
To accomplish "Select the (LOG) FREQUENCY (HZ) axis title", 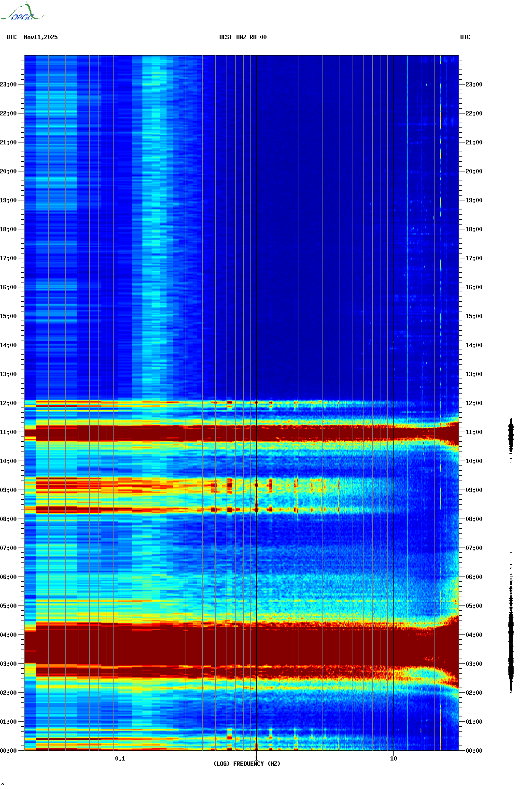I will [247, 763].
